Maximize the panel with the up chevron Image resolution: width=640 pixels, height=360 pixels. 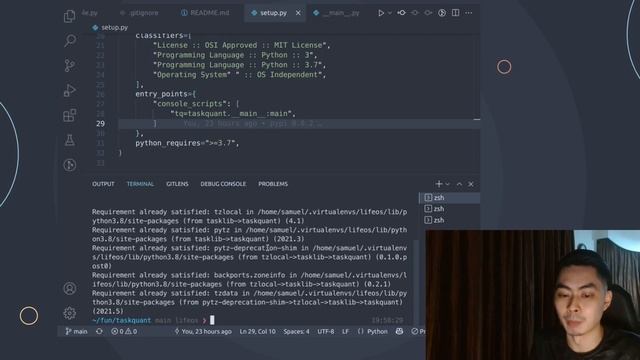point(459,184)
